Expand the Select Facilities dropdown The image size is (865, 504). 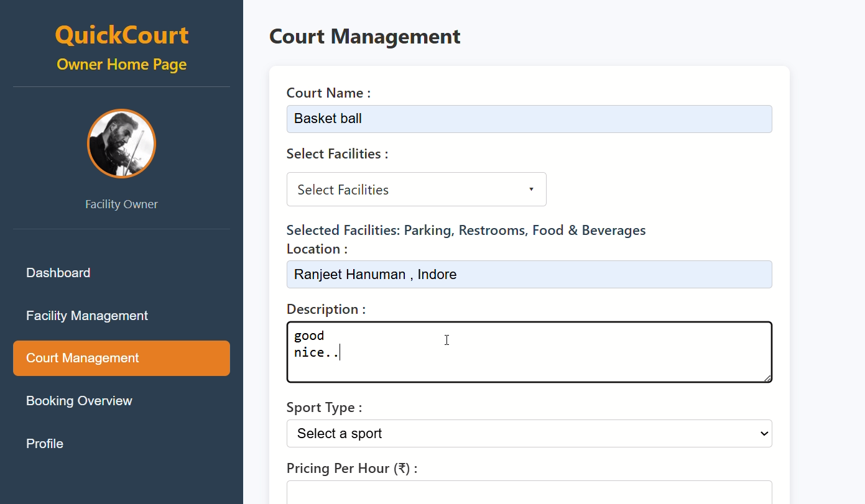tap(415, 190)
